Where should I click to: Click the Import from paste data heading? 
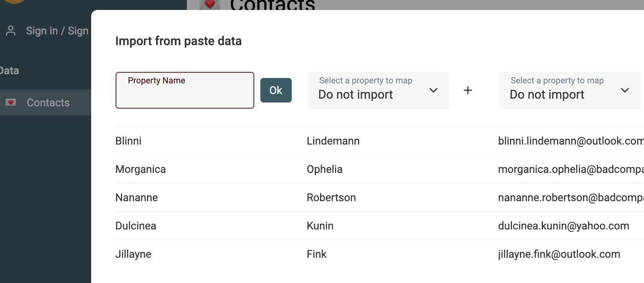pyautogui.click(x=178, y=41)
